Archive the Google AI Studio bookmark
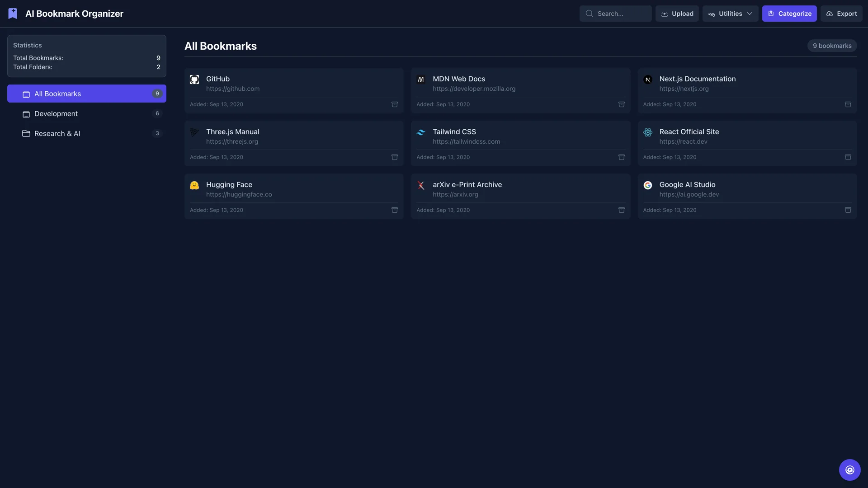This screenshot has width=868, height=488. click(848, 210)
